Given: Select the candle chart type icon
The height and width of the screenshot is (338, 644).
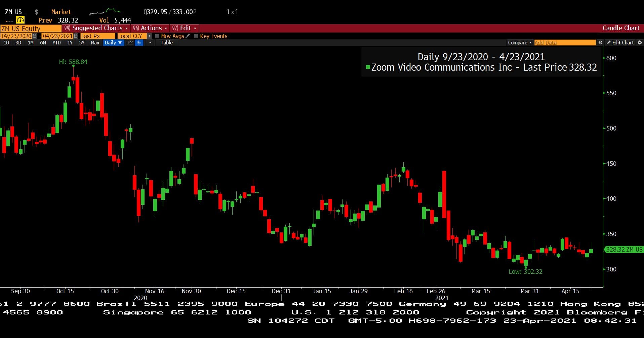Looking at the screenshot, I should click(139, 43).
